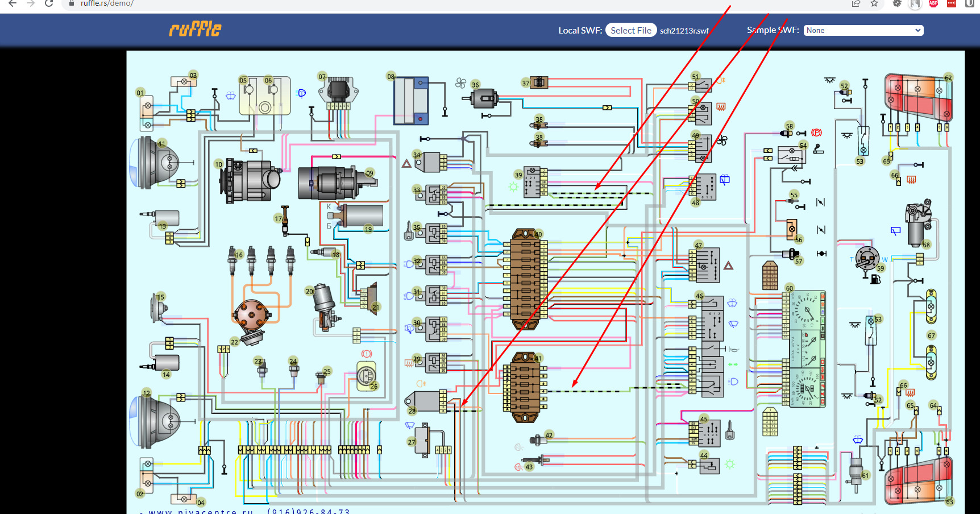This screenshot has height=514, width=980.
Task: Click the switch block labeled 48
Action: click(703, 188)
